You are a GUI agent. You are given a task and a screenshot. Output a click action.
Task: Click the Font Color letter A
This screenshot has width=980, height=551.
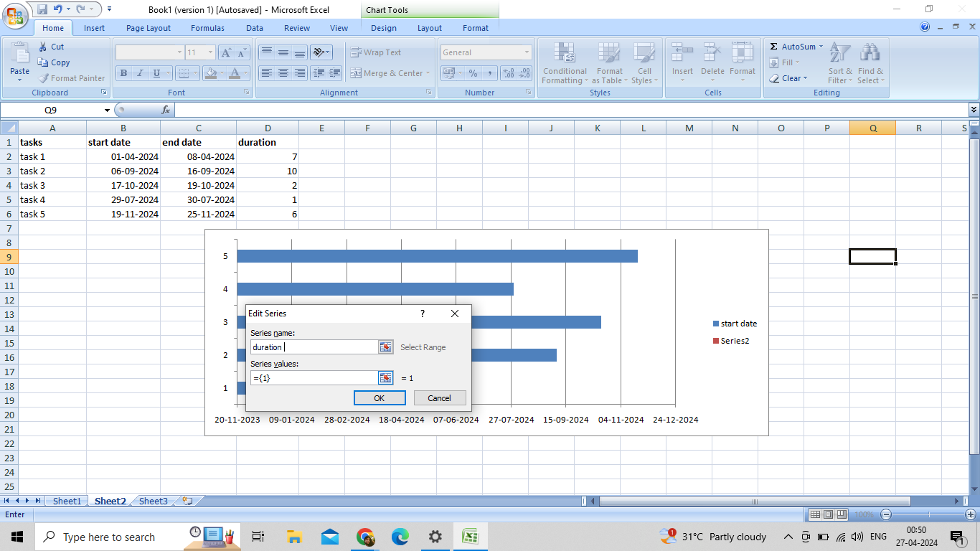click(234, 73)
